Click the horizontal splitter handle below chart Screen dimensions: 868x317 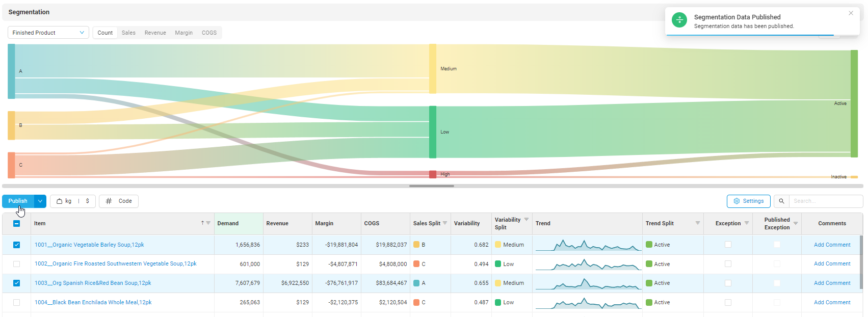pyautogui.click(x=432, y=186)
